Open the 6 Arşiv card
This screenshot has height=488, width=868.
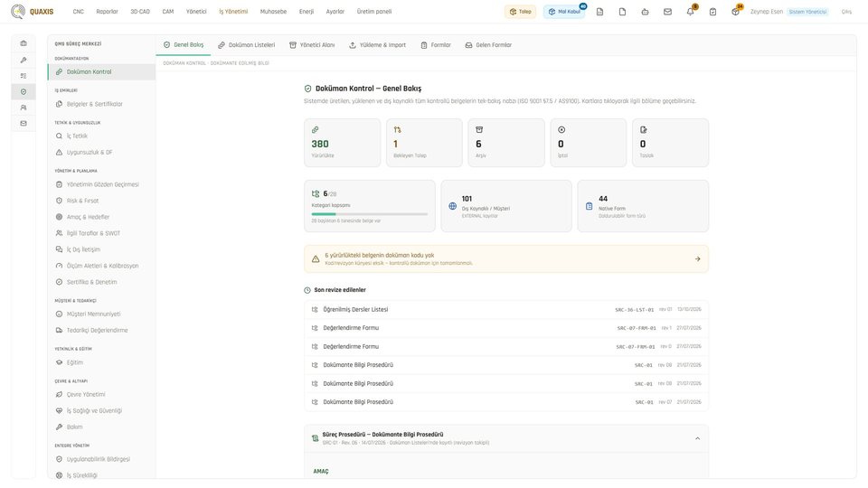506,143
